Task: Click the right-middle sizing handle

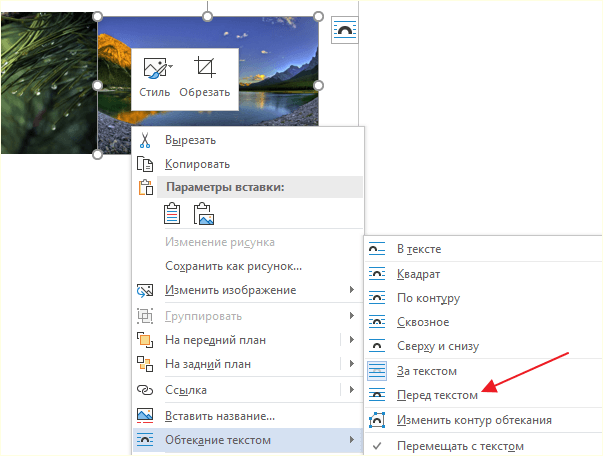Action: tap(318, 85)
